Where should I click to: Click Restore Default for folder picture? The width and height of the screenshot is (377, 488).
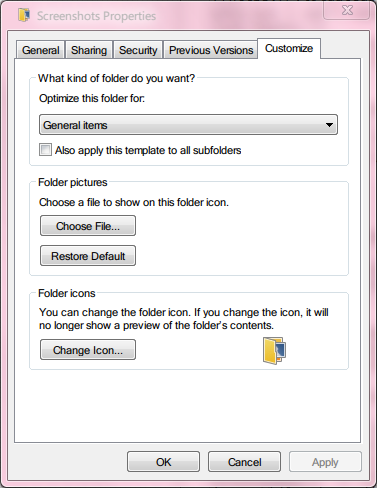coord(88,256)
